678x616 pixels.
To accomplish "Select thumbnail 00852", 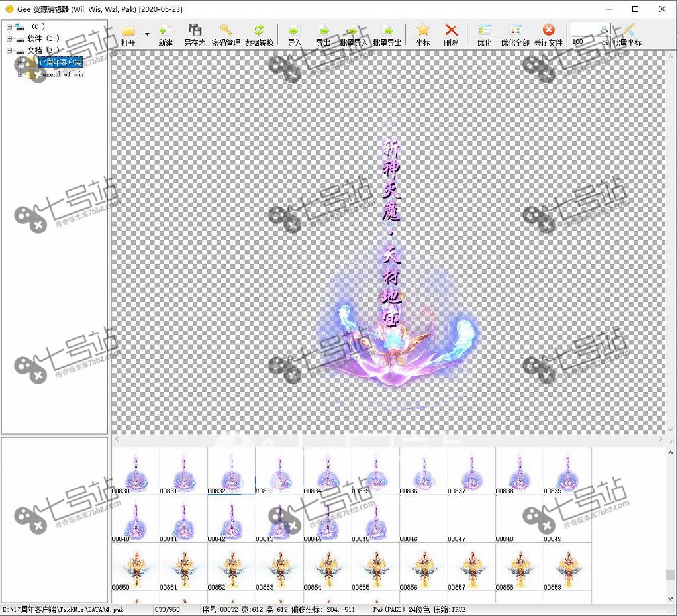I will (x=231, y=567).
